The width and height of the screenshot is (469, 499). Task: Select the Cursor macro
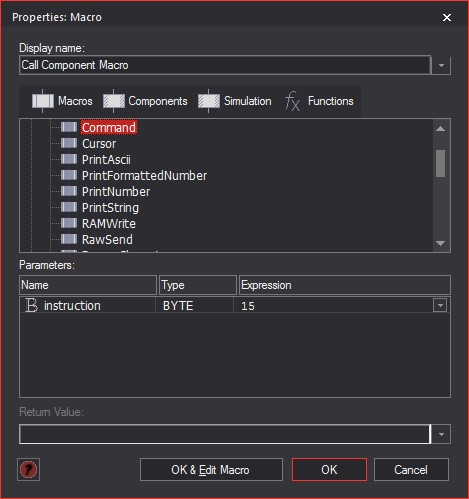[x=99, y=144]
